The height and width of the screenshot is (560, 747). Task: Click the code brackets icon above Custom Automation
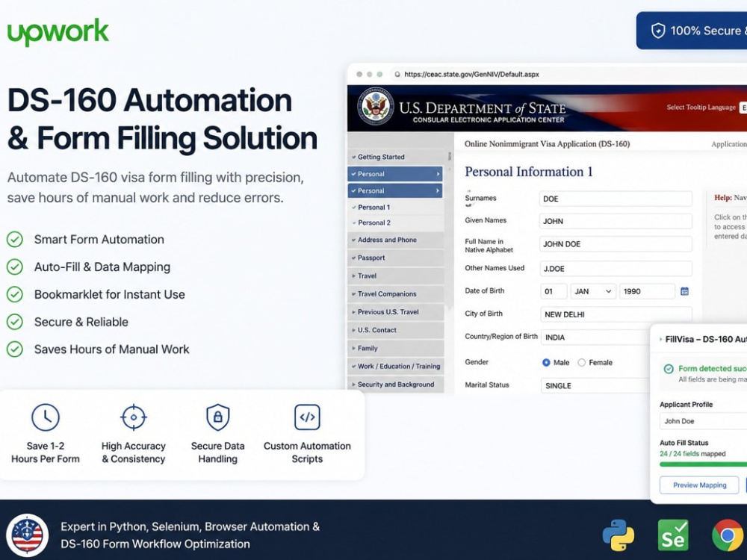coord(307,417)
